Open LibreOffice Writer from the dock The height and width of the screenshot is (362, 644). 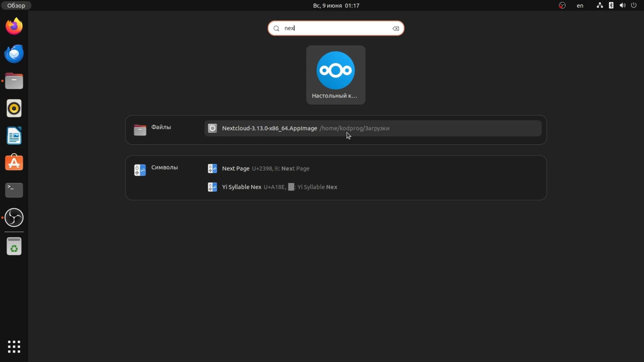click(14, 136)
